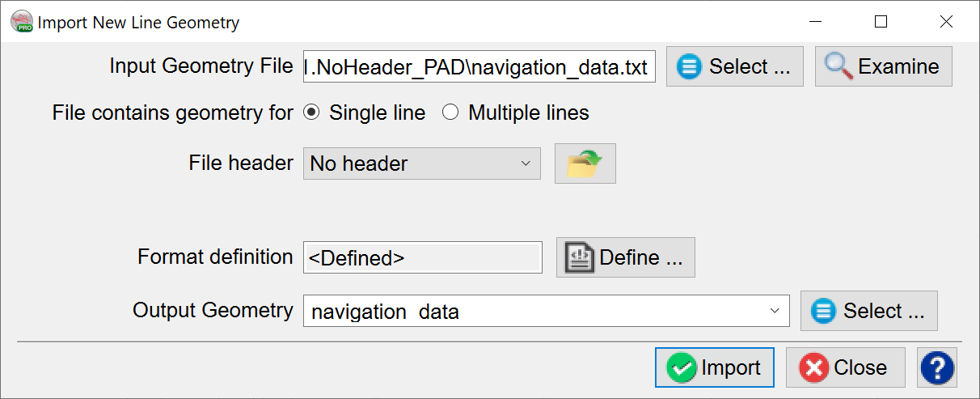Maximize the Import New Line Geometry window
This screenshot has width=980, height=399.
click(881, 22)
